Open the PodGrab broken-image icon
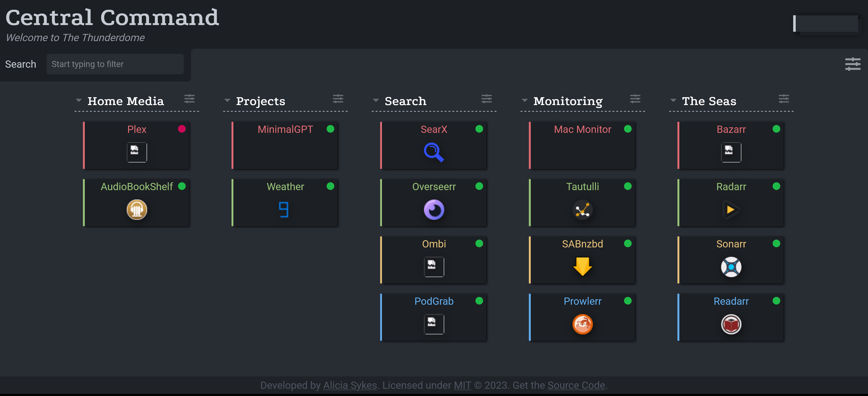Viewport: 868px width, 396px height. point(434,324)
